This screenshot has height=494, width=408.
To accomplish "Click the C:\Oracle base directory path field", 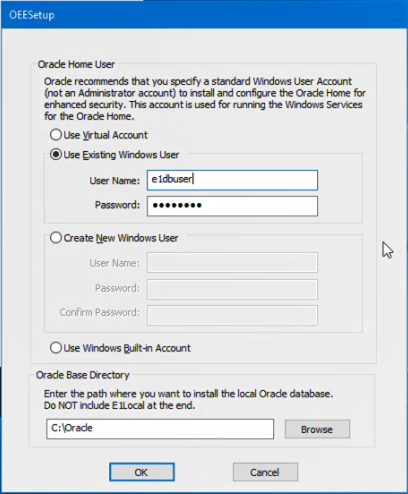I will point(160,429).
